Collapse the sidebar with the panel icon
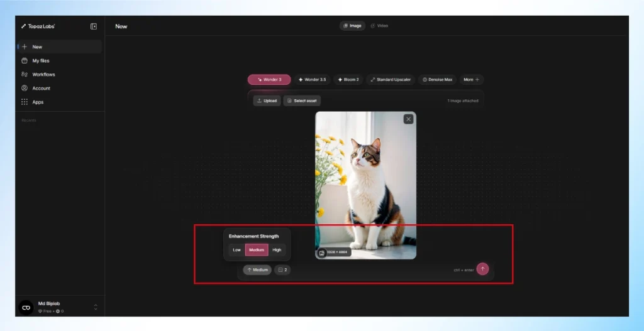Screen dimensions: 644x331 (94, 26)
